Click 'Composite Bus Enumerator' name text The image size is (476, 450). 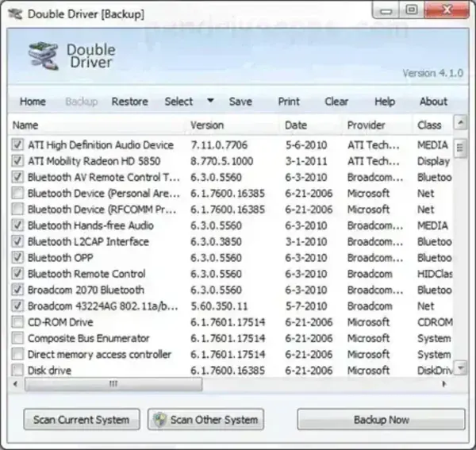coord(89,338)
